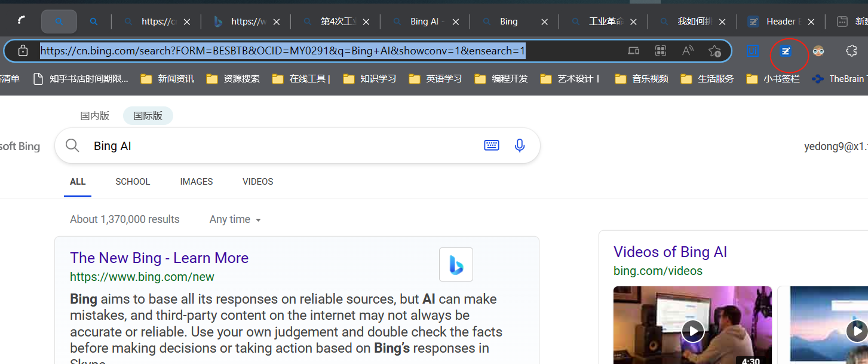
Task: Click the https://www.bing.com/new URL link
Action: pos(142,277)
